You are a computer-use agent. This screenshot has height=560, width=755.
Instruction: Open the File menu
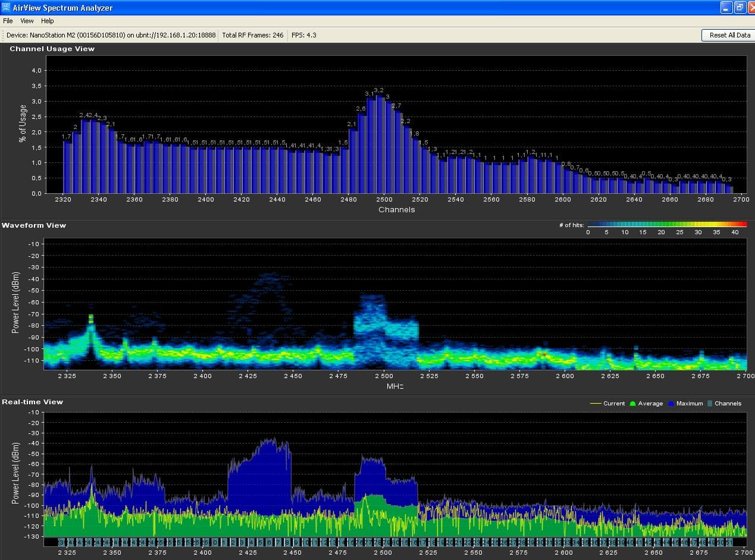[8, 21]
